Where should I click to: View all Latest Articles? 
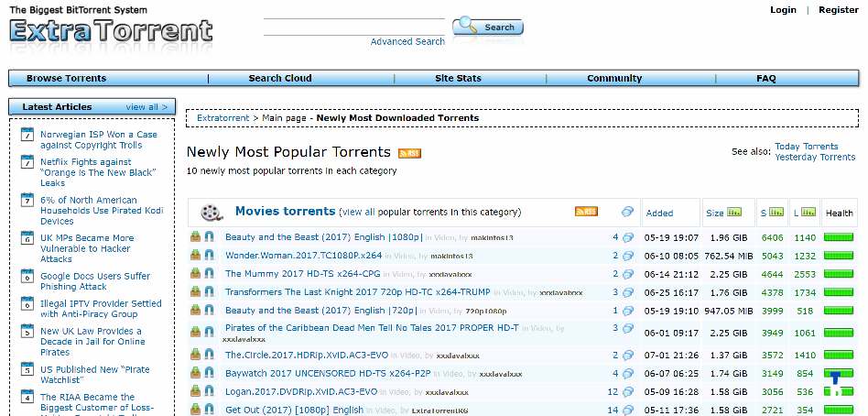146,107
